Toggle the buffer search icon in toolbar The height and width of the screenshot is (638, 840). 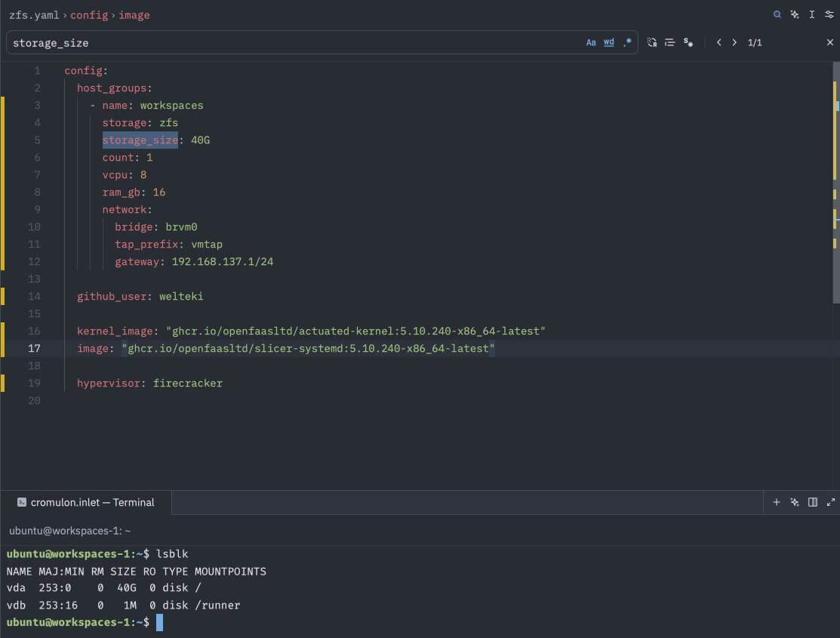click(x=777, y=14)
